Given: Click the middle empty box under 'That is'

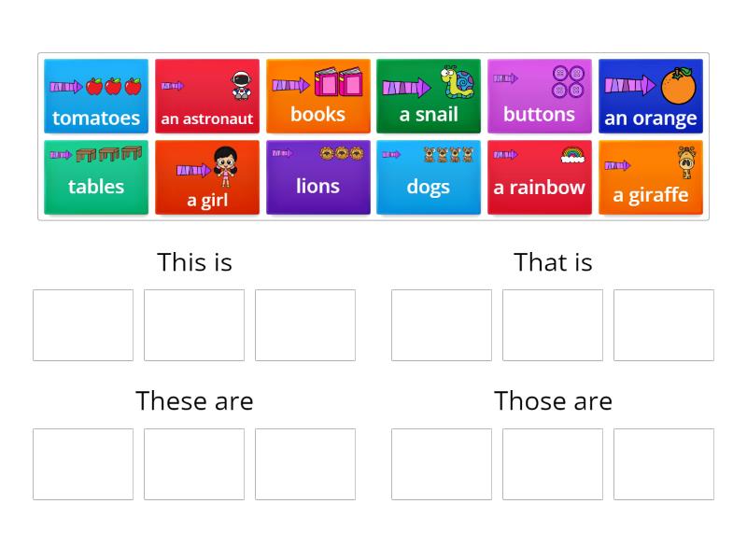Looking at the screenshot, I should tap(553, 325).
